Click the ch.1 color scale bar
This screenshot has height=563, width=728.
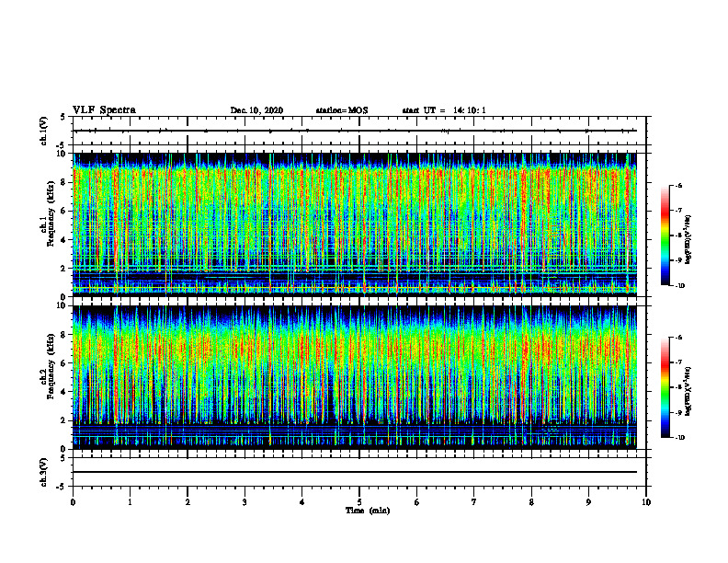coord(665,236)
